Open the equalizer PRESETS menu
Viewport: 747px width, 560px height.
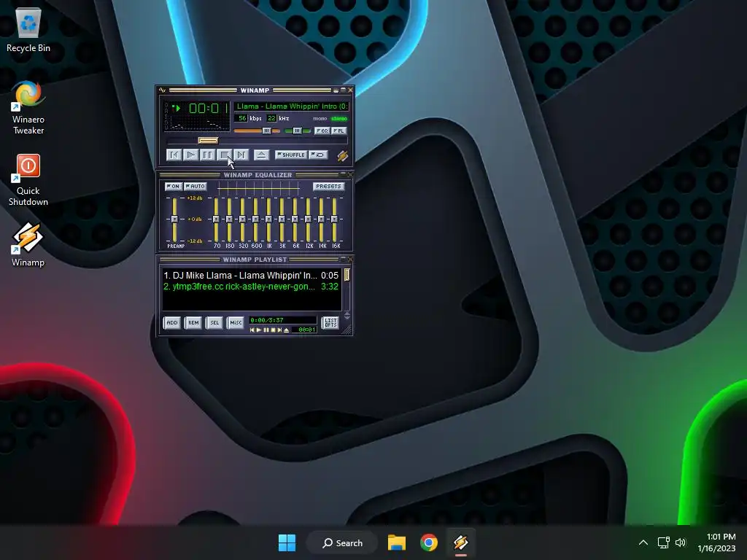pyautogui.click(x=328, y=186)
